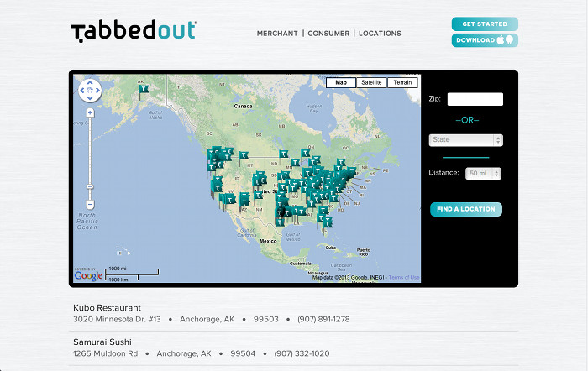Click the Google logo on the map
Image resolution: width=588 pixels, height=371 pixels.
pos(88,275)
